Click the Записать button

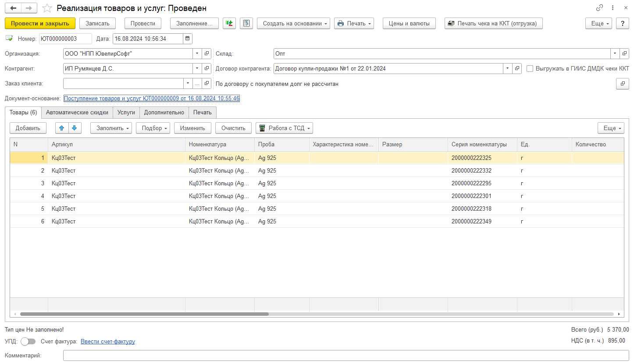pyautogui.click(x=97, y=24)
